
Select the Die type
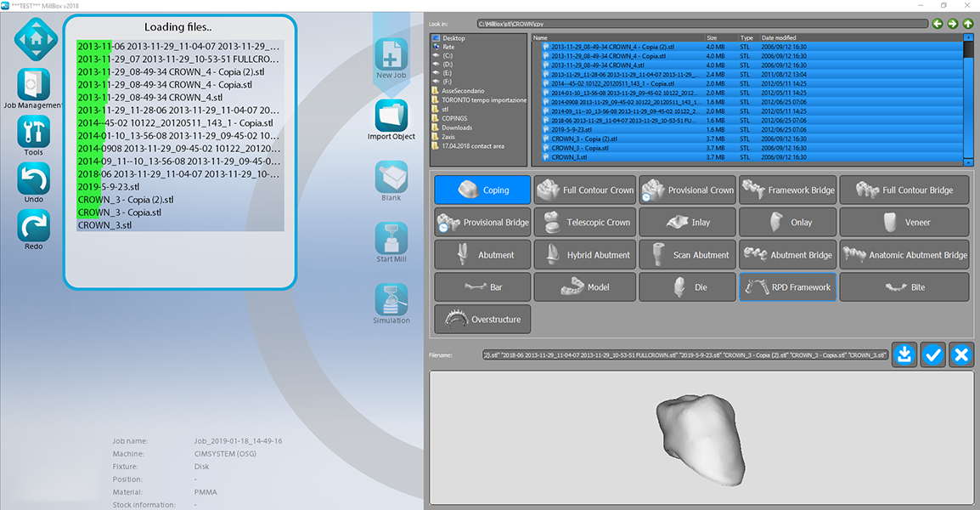[688, 287]
